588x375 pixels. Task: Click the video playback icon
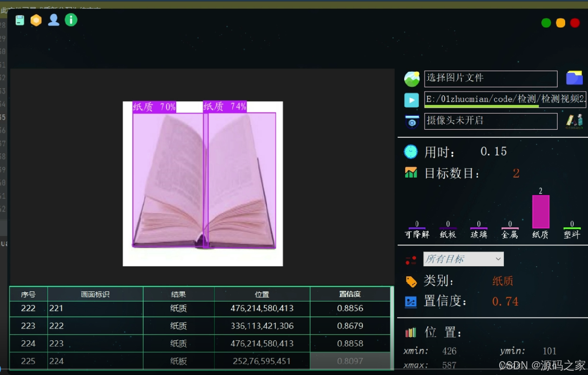coord(411,100)
